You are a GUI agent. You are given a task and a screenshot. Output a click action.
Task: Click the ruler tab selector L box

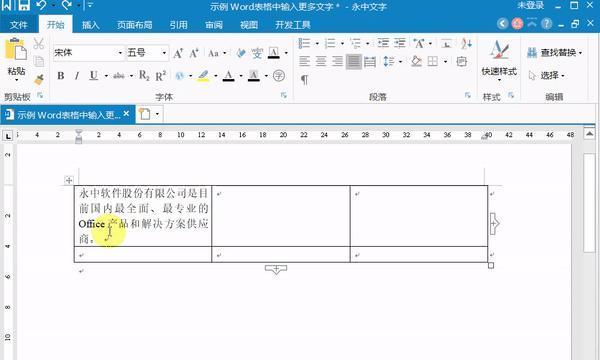[8, 135]
